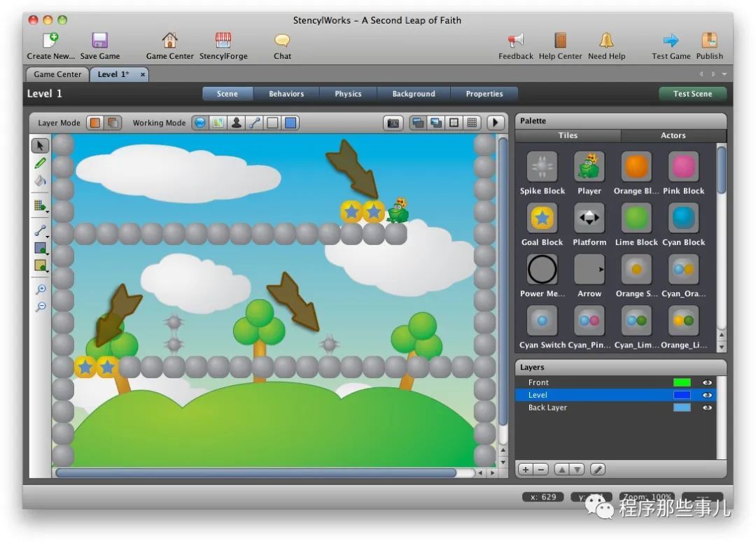This screenshot has width=756, height=542.
Task: Click the play arrow in scene toolbar
Action: tap(495, 123)
